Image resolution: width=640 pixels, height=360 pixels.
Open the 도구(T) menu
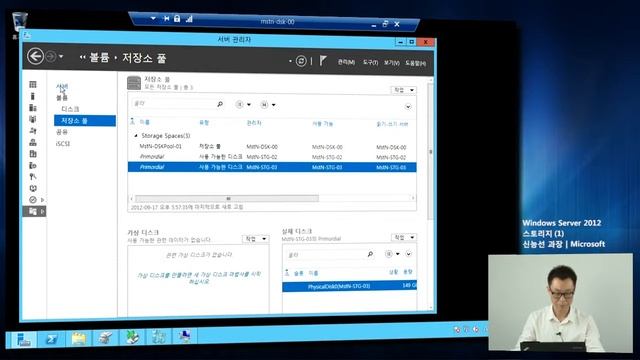pos(370,62)
